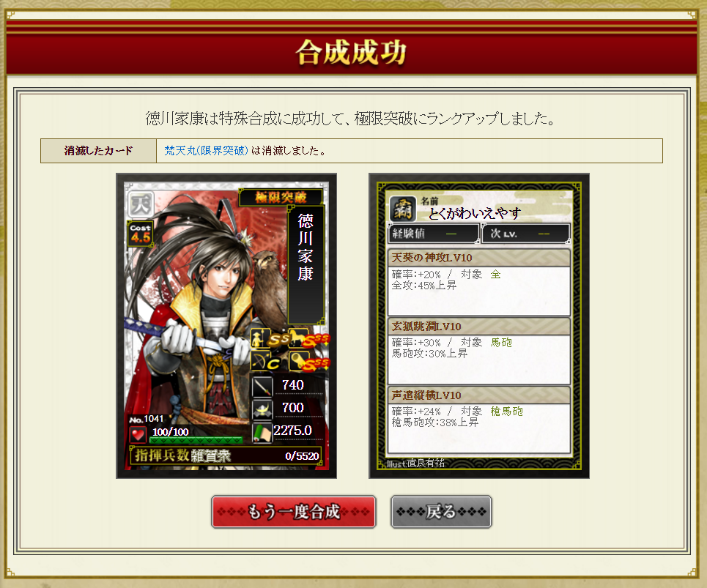Click the bow aptitude icon
This screenshot has height=588, width=707.
pyautogui.click(x=260, y=361)
